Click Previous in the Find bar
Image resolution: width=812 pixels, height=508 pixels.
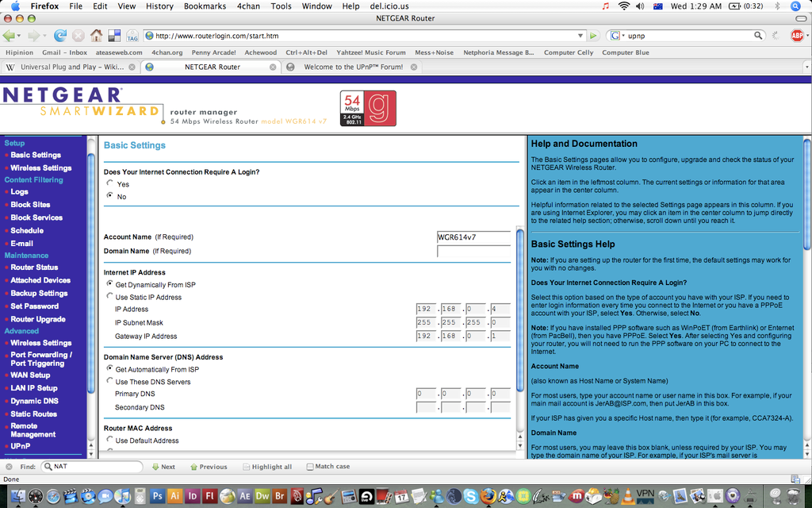tap(209, 467)
